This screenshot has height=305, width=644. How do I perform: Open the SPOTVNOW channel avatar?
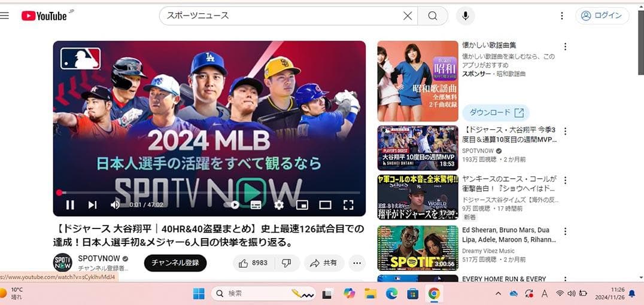[62, 263]
